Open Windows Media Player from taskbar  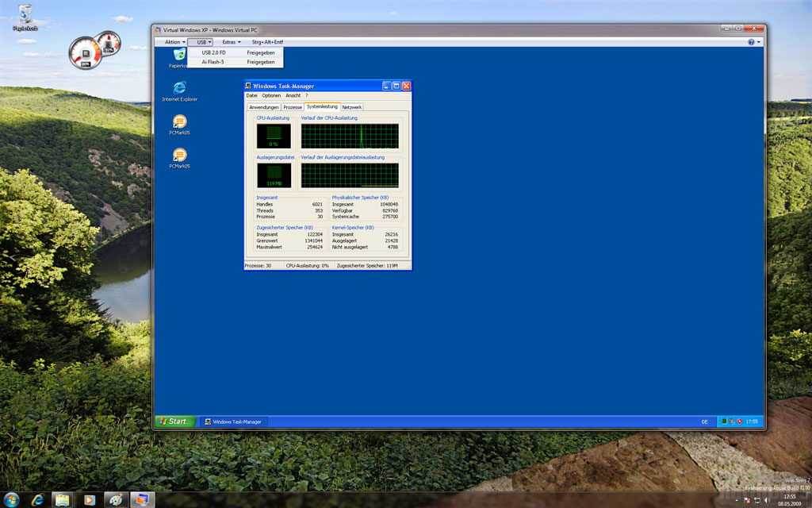coord(89,500)
